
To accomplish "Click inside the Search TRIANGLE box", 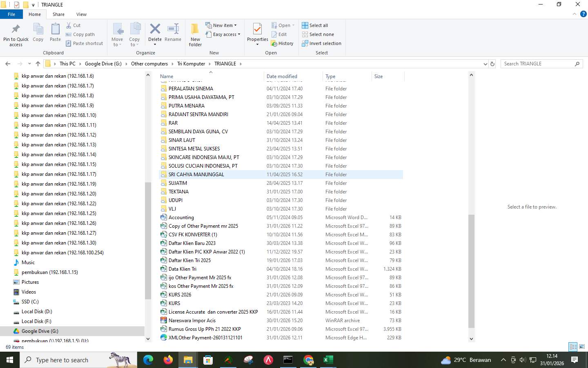I will pos(539,64).
